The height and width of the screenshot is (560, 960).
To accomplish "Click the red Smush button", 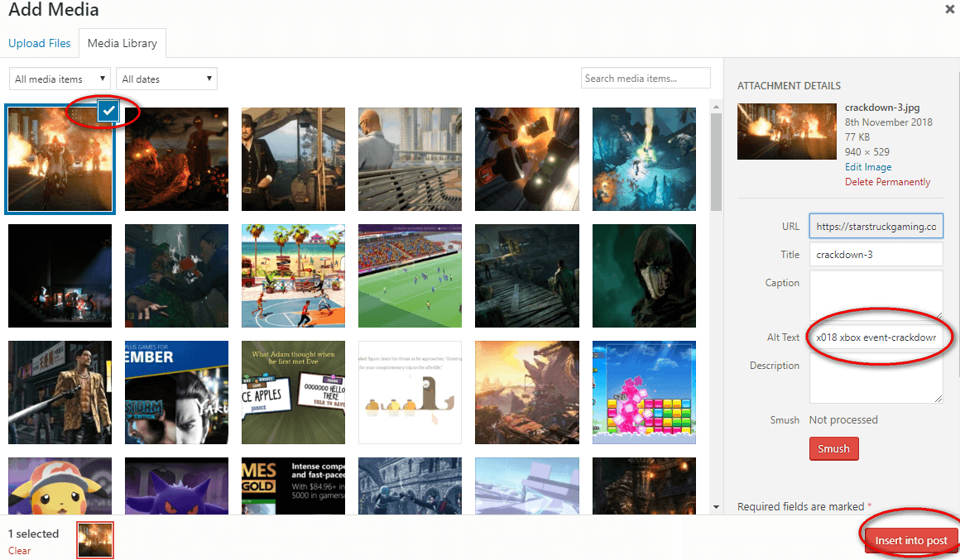I will [x=834, y=448].
